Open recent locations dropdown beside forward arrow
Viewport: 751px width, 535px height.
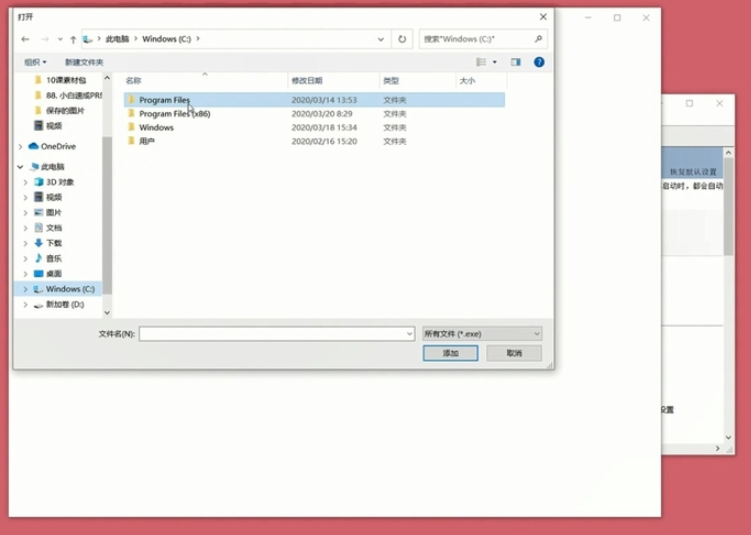click(60, 39)
